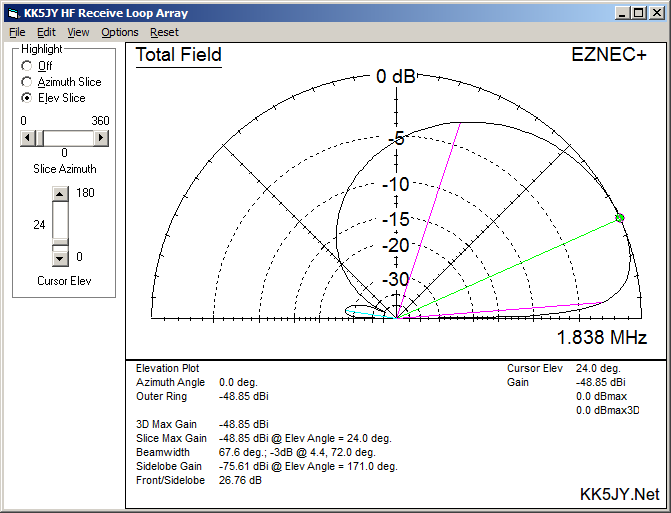This screenshot has height=513, width=671.
Task: Click the Azimuth Angle 0.0 deg. value
Action: click(238, 383)
